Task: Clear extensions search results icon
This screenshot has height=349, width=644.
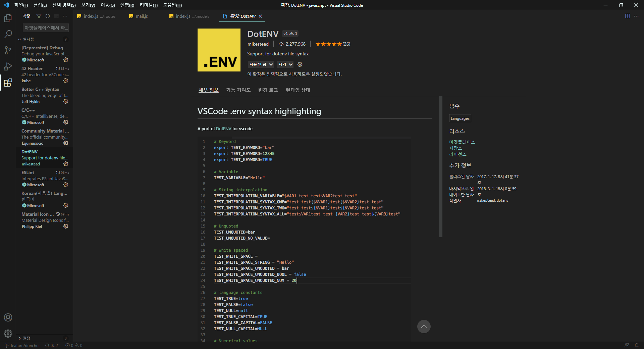Action: click(56, 16)
